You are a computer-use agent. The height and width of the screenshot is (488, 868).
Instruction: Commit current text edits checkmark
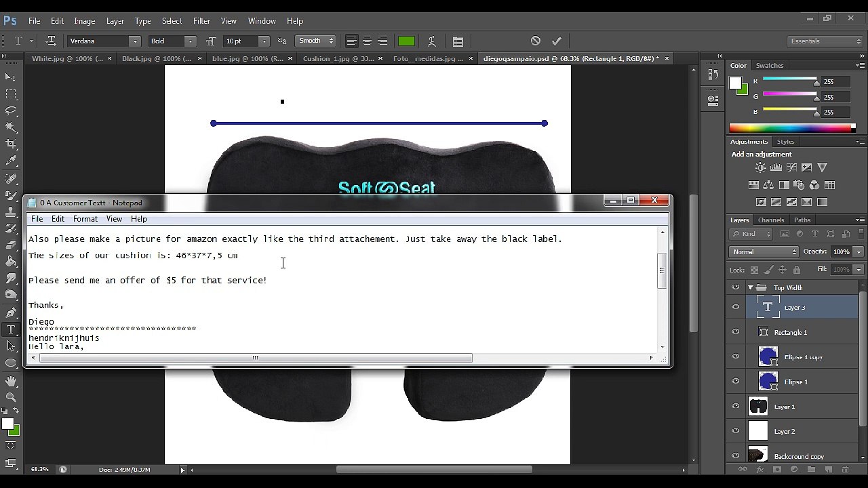(557, 41)
